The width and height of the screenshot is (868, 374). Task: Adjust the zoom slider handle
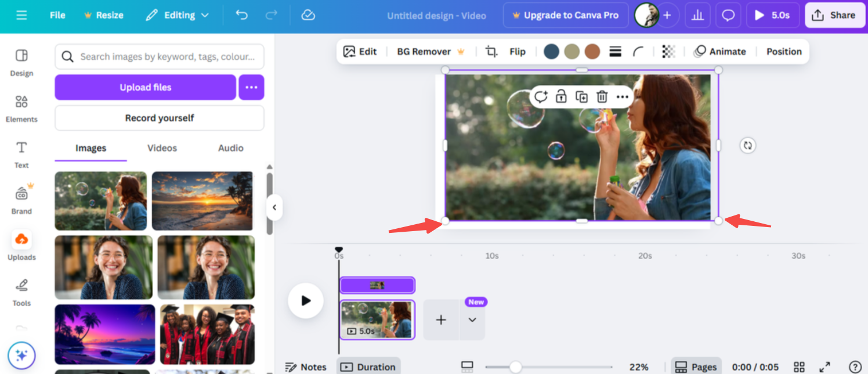[x=515, y=367]
